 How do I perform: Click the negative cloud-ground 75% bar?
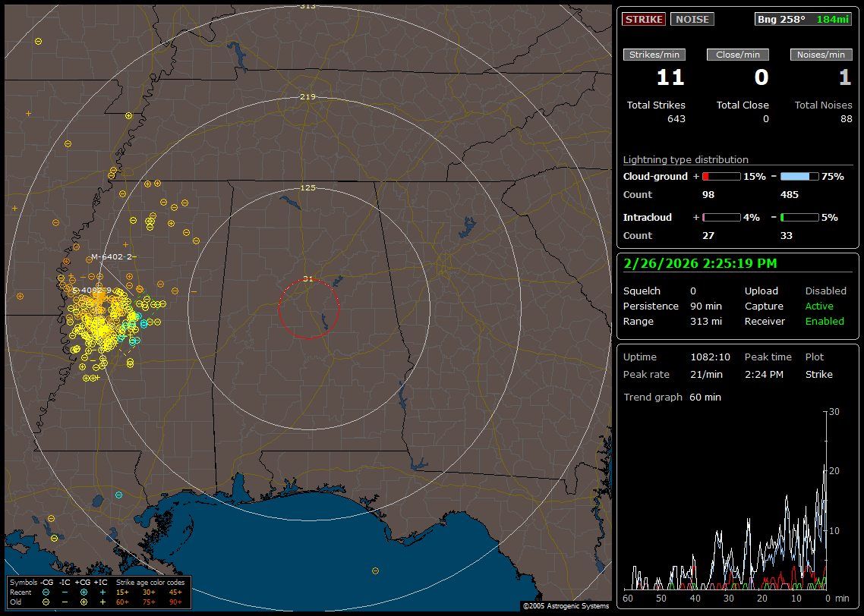coord(799,176)
